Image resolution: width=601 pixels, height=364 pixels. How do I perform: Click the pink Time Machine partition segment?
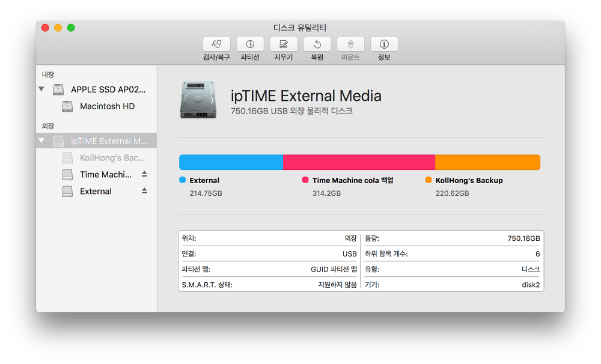point(359,162)
